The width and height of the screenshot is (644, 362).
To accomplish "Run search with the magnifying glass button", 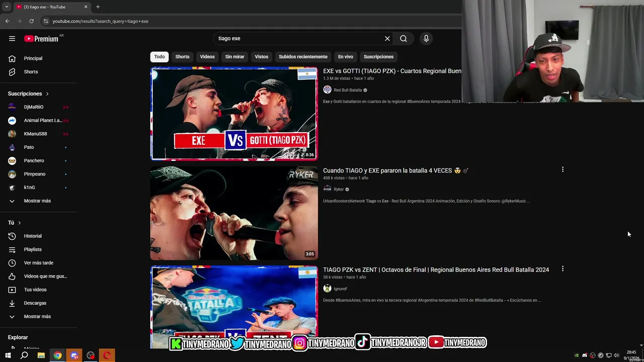I will click(x=404, y=39).
